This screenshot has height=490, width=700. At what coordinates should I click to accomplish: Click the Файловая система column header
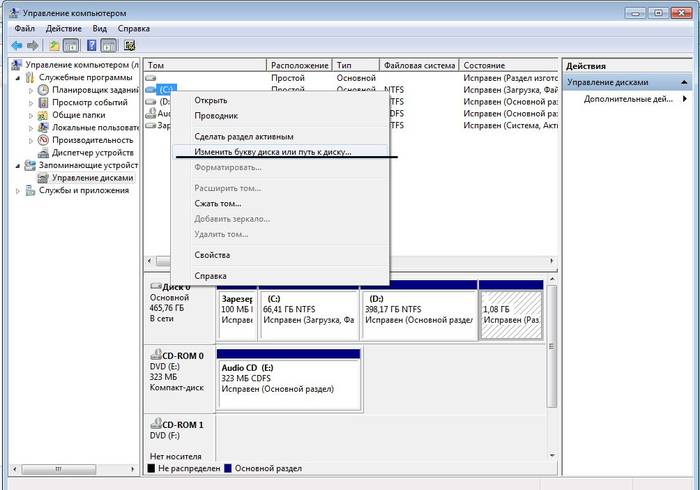click(x=420, y=65)
